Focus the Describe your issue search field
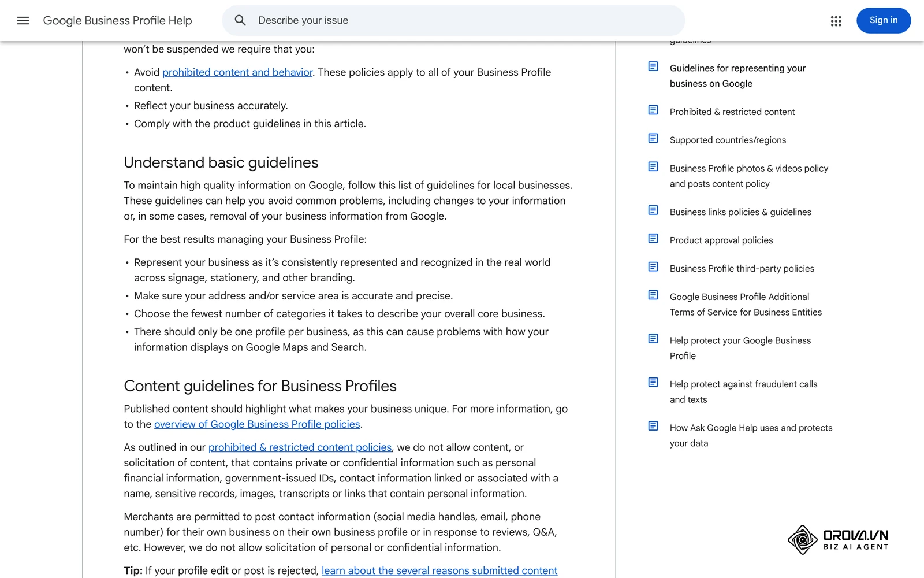This screenshot has width=924, height=578. tap(453, 21)
